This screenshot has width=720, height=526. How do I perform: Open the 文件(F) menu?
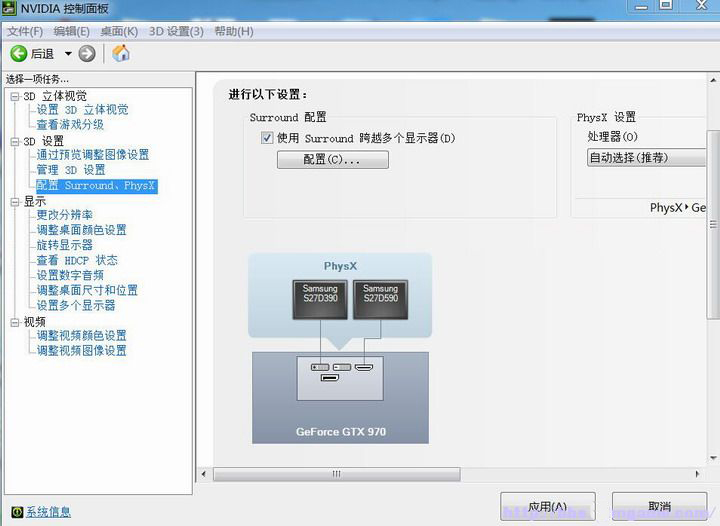(x=25, y=31)
